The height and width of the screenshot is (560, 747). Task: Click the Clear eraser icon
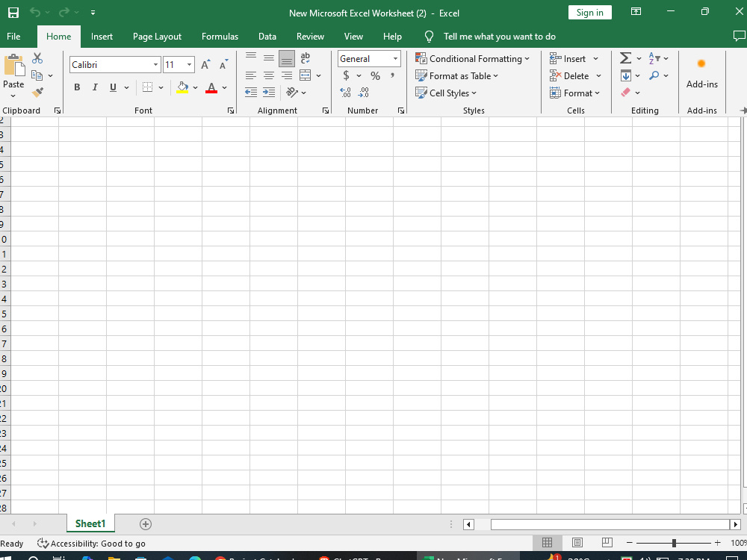[625, 93]
